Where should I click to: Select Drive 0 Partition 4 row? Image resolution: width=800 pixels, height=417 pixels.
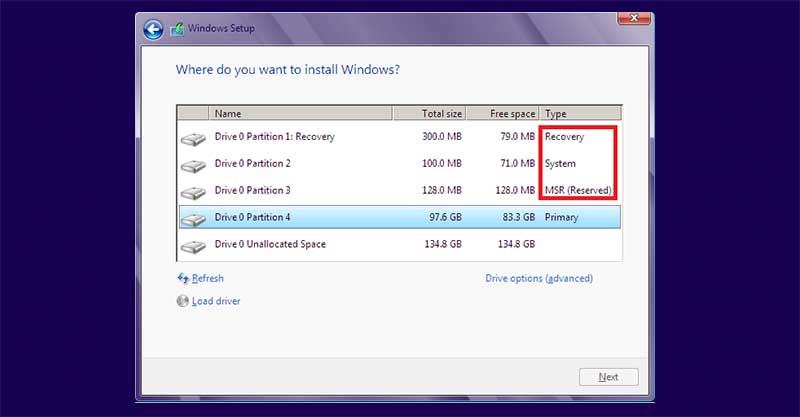[x=399, y=217]
